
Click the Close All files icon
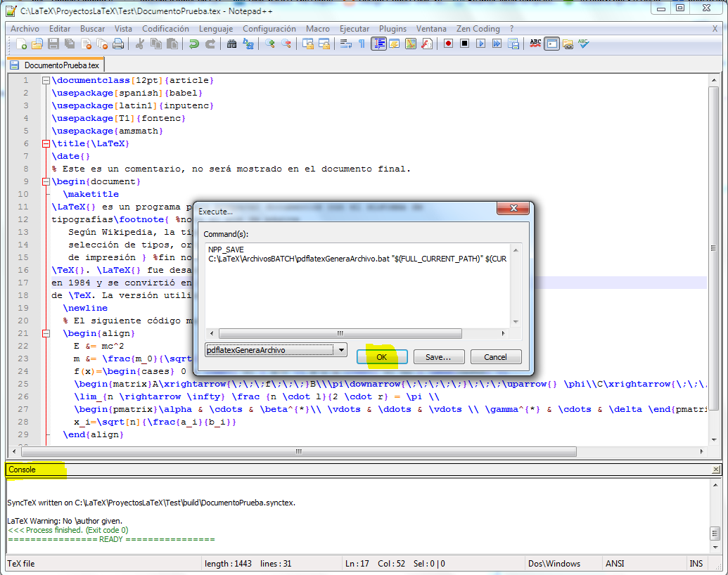pyautogui.click(x=102, y=44)
